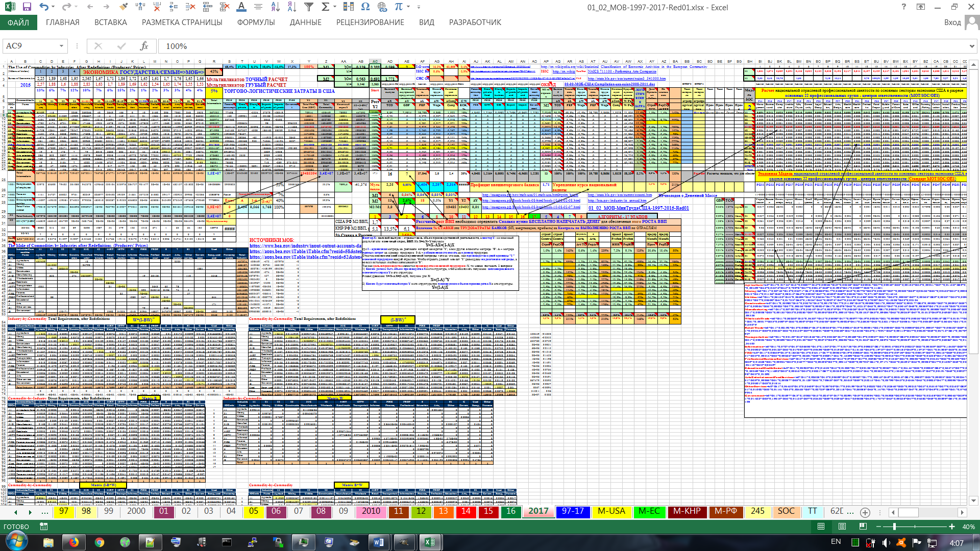The width and height of the screenshot is (980, 551).
Task: Click the Format Painter brush icon
Action: coord(123,7)
